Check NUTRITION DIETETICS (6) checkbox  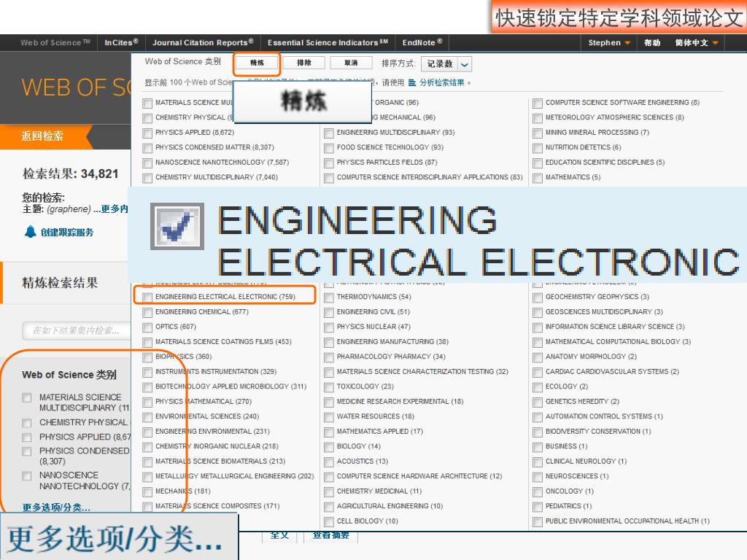tap(538, 148)
